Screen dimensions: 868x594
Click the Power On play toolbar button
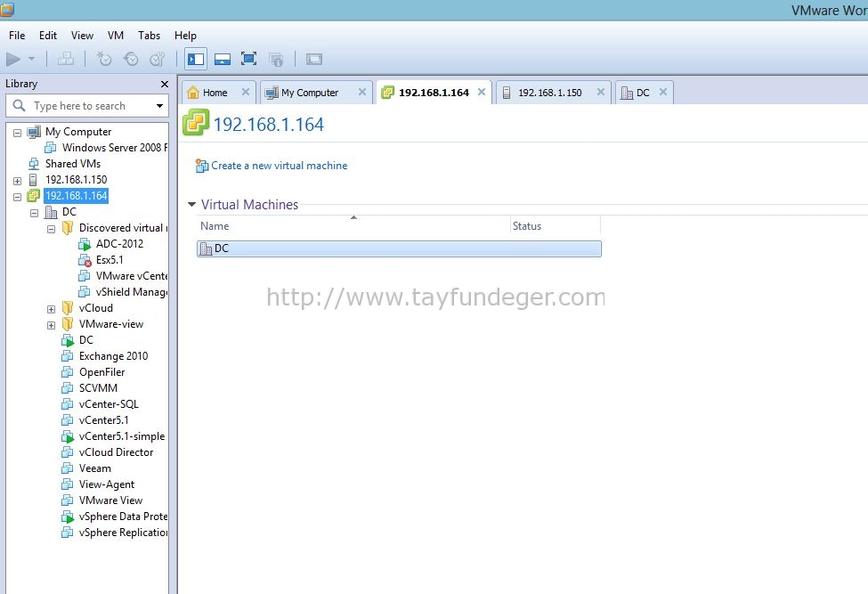[13, 59]
